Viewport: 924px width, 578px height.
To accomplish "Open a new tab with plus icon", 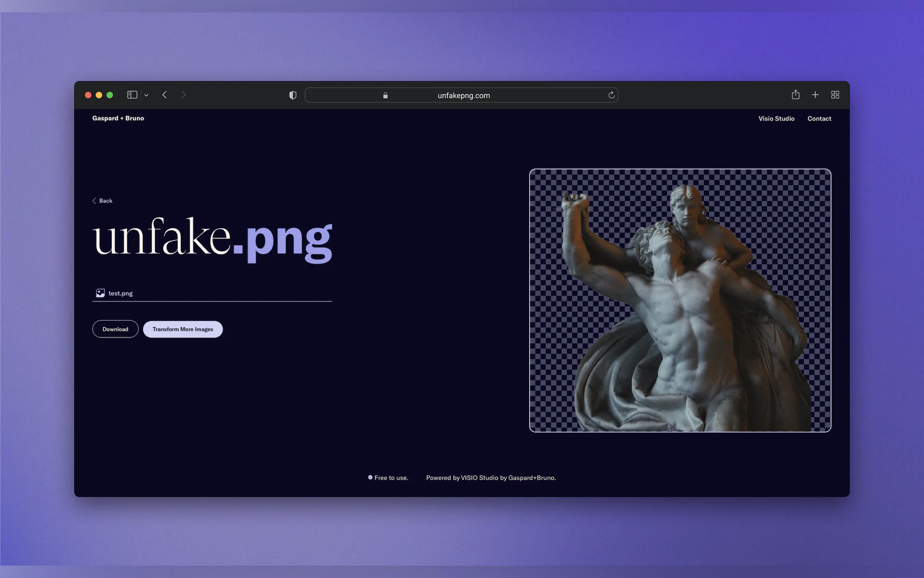I will [815, 95].
